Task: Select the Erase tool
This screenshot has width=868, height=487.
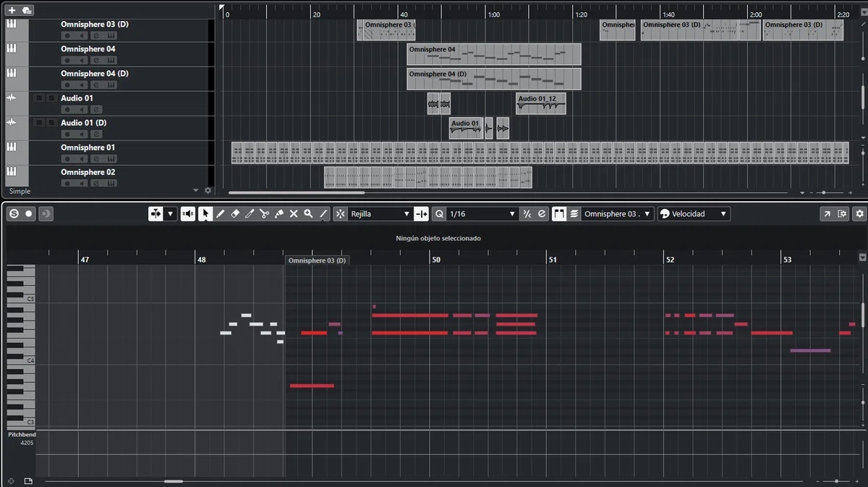Action: click(x=235, y=214)
